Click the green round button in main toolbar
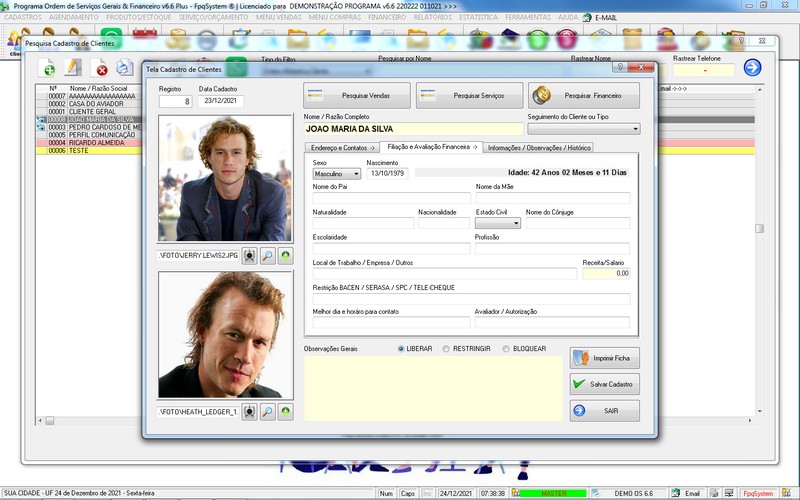This screenshot has height=500, width=800. coord(538,39)
